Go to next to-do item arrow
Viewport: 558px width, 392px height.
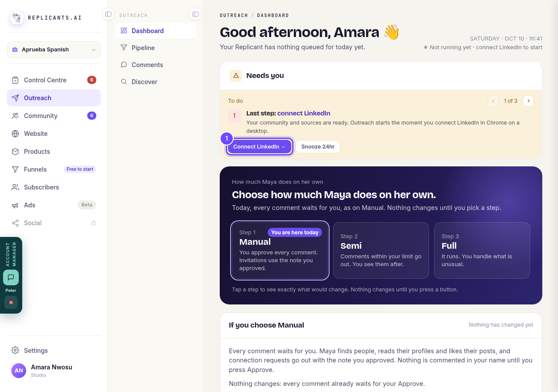click(x=528, y=101)
